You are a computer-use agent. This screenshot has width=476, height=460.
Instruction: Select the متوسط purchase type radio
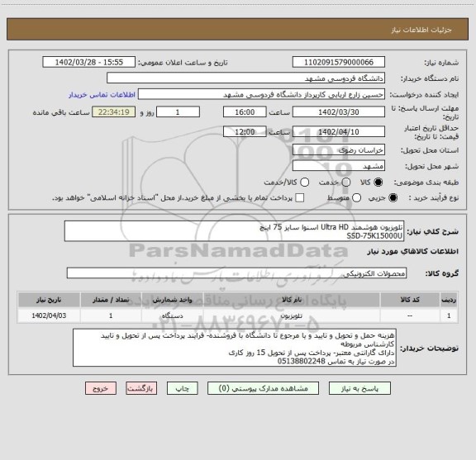tap(356, 198)
